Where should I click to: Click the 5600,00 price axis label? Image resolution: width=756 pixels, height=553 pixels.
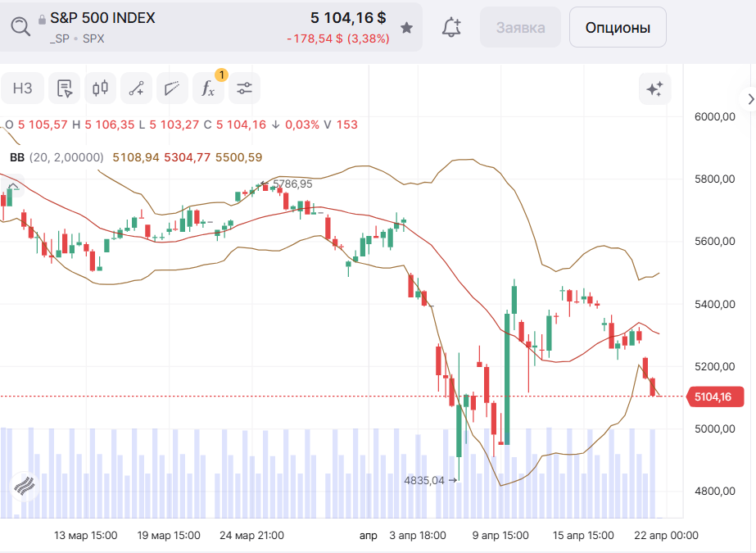(x=714, y=242)
